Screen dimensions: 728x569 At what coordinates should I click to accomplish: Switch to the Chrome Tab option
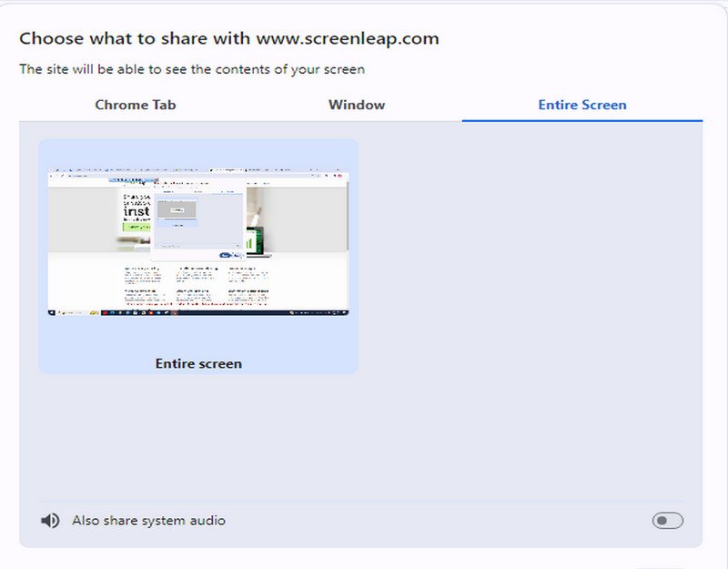pos(135,105)
